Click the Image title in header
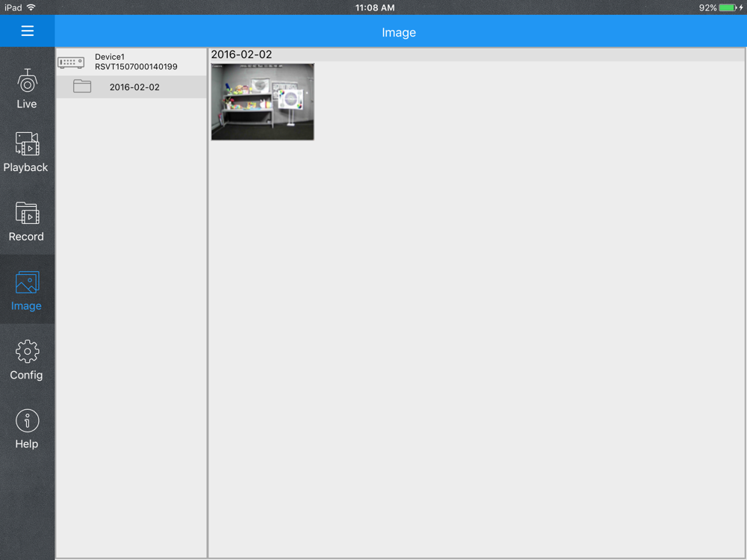Image resolution: width=747 pixels, height=560 pixels. pyautogui.click(x=399, y=32)
